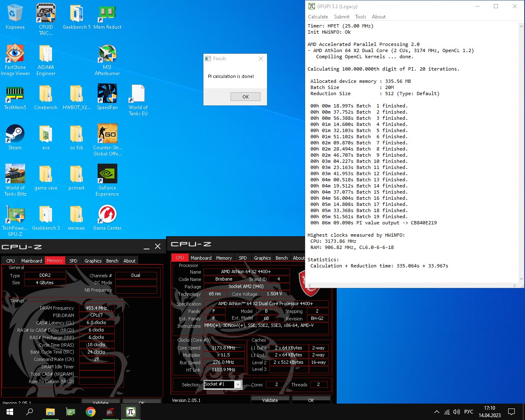The width and height of the screenshot is (525, 420).
Task: Close the Finish dialog with the X button
Action: pos(261,59)
